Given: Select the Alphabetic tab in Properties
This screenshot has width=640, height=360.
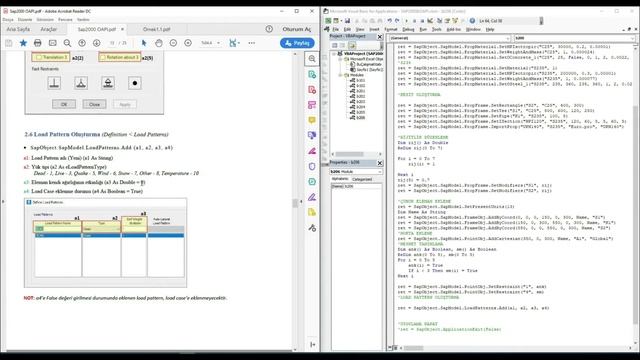Looking at the screenshot, I should tap(340, 179).
